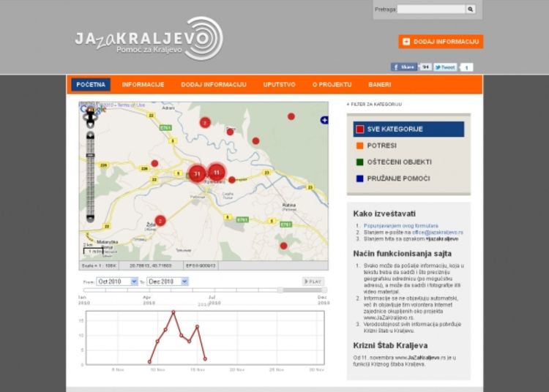Click the Način funkcionisanja sajta heading
The height and width of the screenshot is (392, 549).
403,254
